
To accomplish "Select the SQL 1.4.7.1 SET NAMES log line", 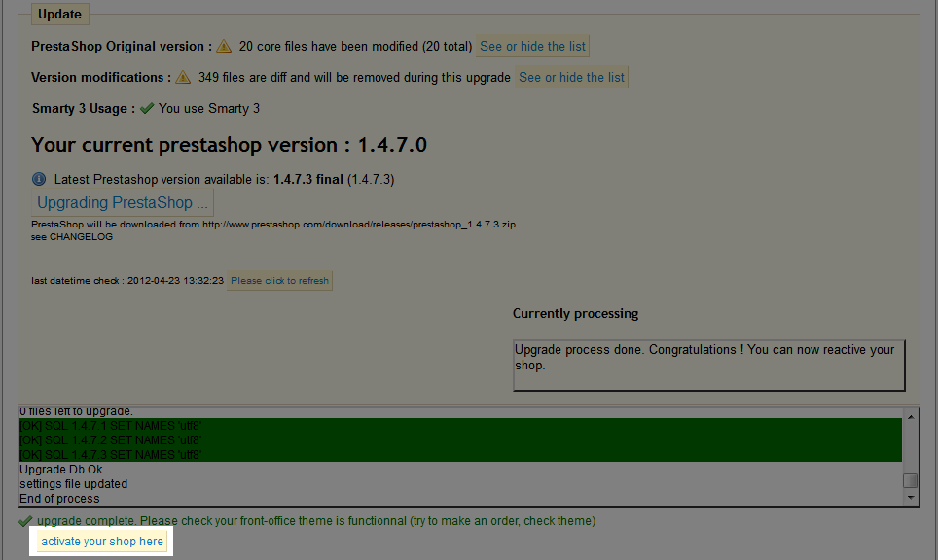I will 110,426.
